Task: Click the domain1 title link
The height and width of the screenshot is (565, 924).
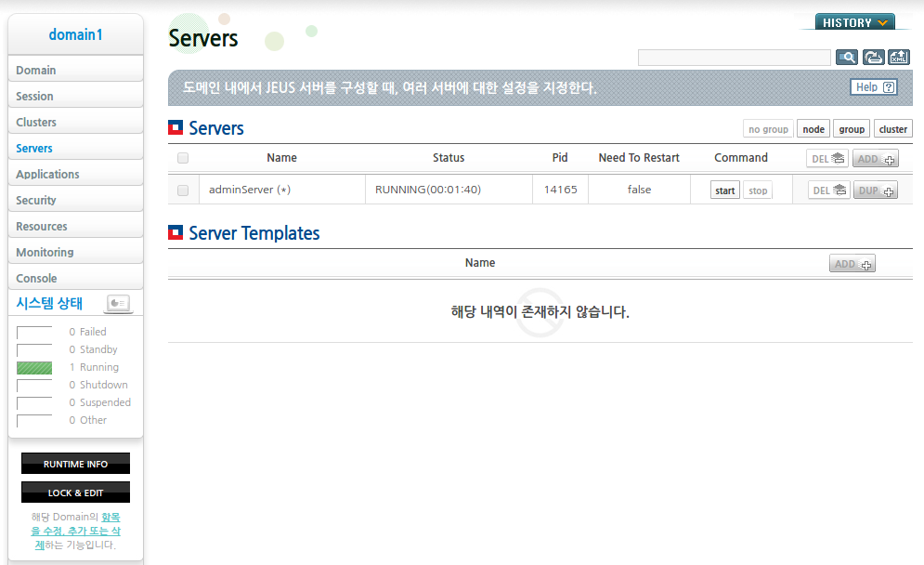Action: (x=75, y=34)
